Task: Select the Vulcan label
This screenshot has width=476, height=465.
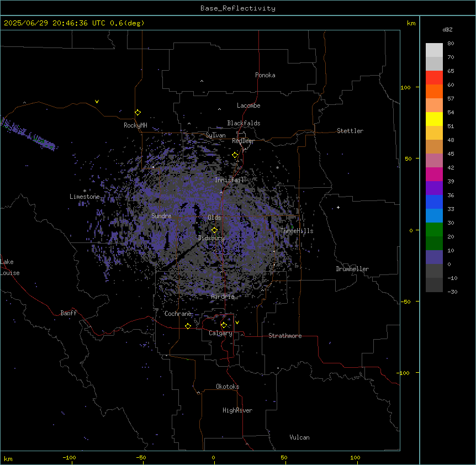Action: pyautogui.click(x=299, y=437)
